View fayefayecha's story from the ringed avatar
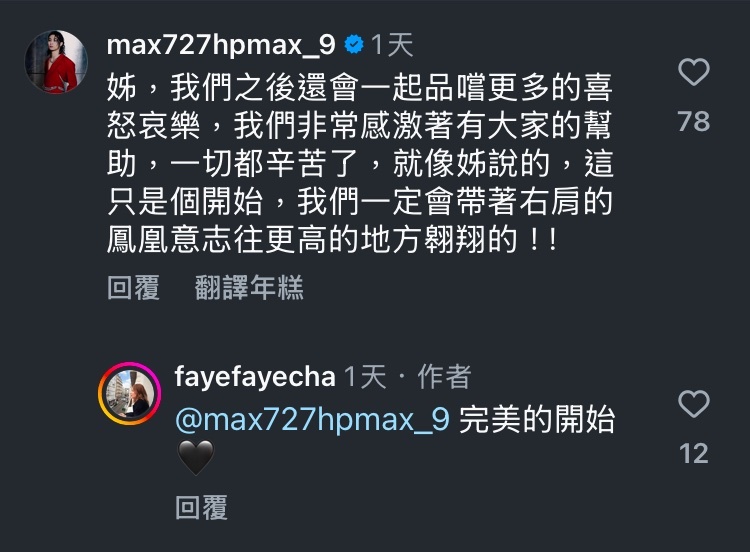Screen dimensions: 750x552 [x=130, y=394]
